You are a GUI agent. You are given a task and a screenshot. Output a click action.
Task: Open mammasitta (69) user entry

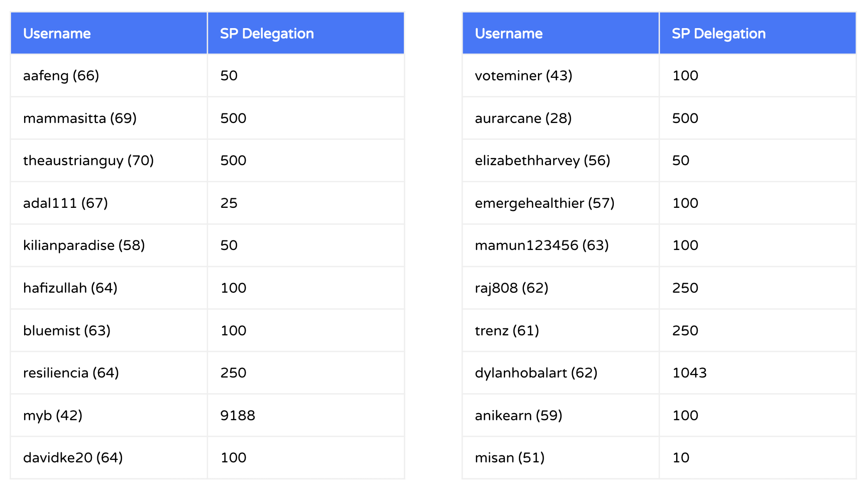pyautogui.click(x=80, y=118)
